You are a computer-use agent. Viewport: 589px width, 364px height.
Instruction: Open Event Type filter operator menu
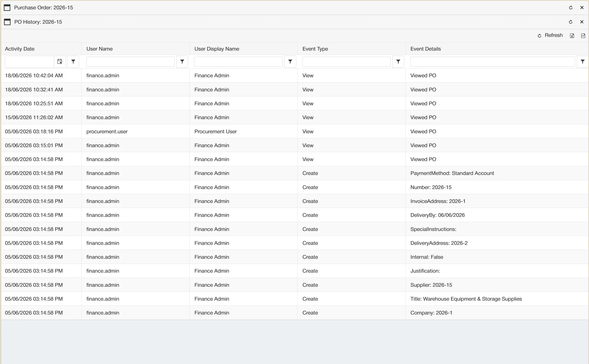click(398, 62)
